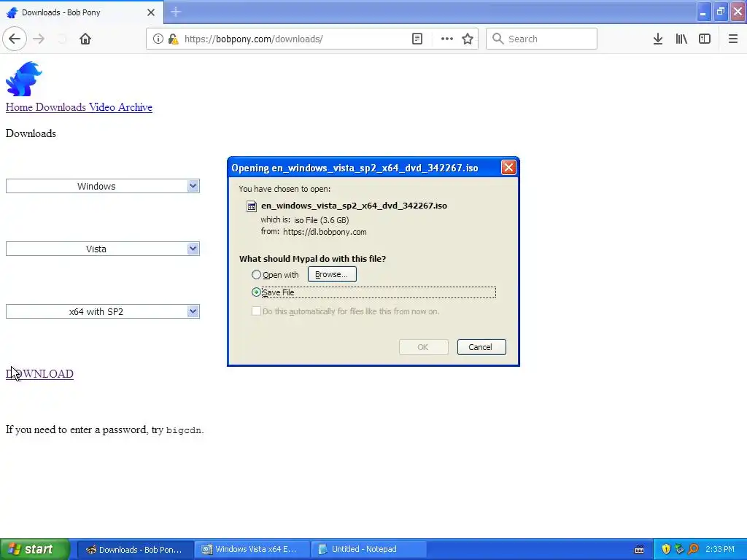Follow the Video Archive link

tap(120, 107)
